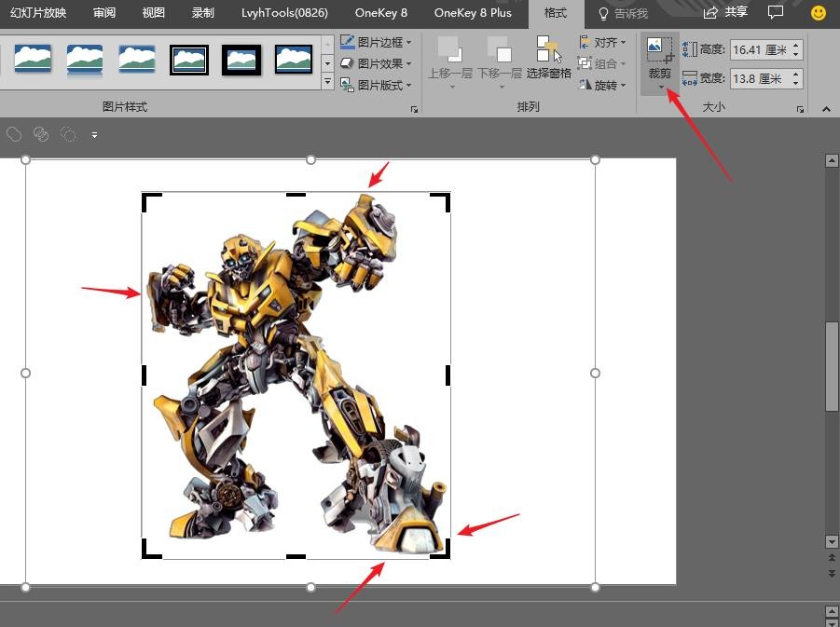Apply the second reflected picture style thumbnail
This screenshot has height=627, width=840.
pyautogui.click(x=85, y=59)
